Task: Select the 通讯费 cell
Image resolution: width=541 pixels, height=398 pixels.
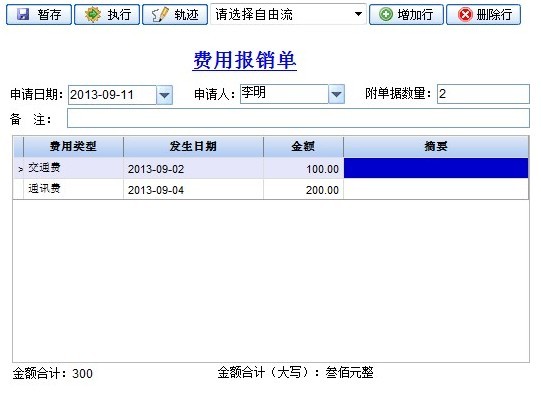Action: (73, 189)
